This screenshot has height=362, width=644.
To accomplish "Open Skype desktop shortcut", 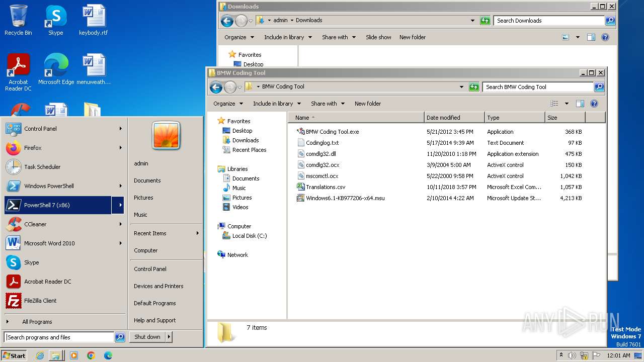I will point(55,20).
